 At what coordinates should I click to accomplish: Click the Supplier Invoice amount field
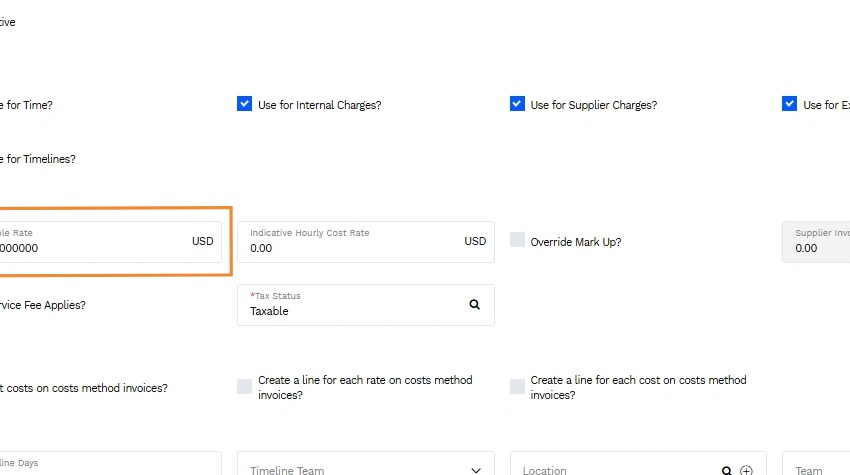point(816,242)
